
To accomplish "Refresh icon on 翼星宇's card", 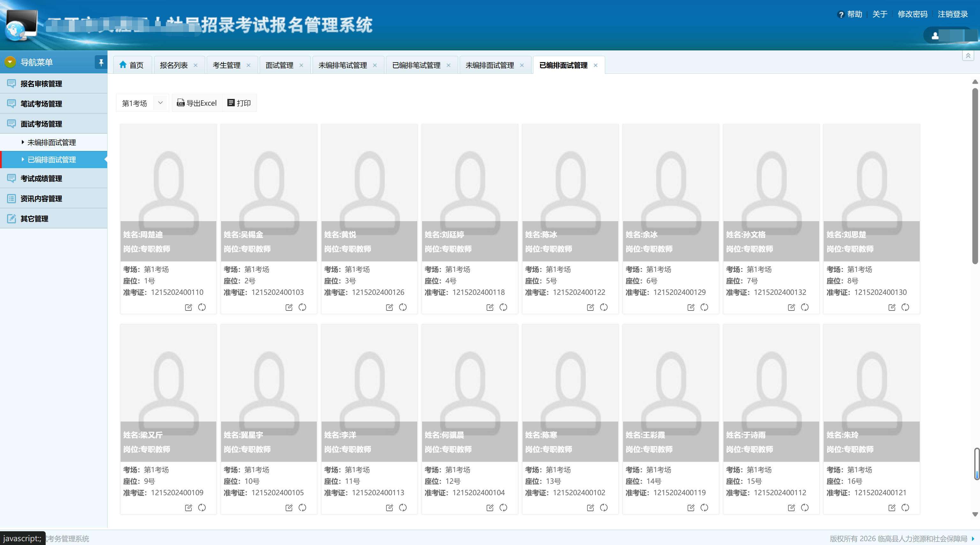I will tap(302, 507).
